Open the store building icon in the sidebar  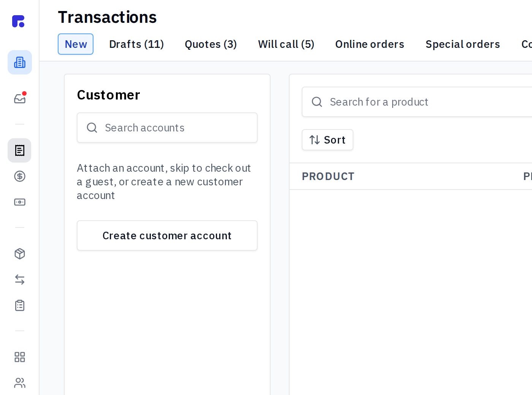coord(20,62)
